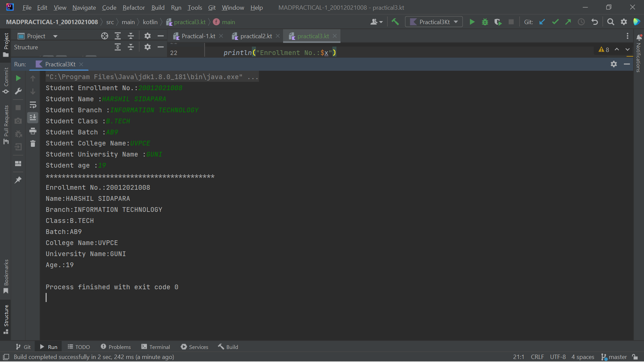
Task: Go to next highlighted warning arrow
Action: [x=628, y=50]
